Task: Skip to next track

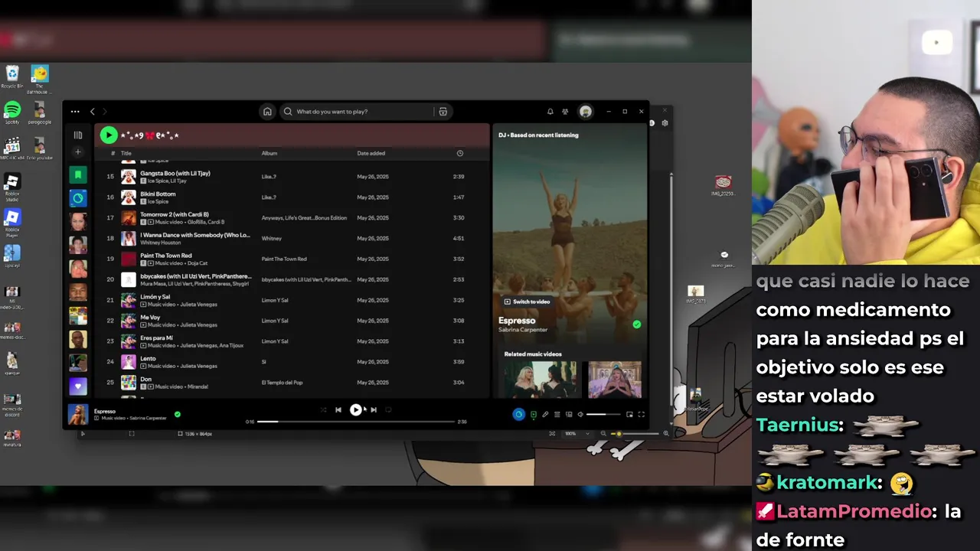Action: click(373, 410)
